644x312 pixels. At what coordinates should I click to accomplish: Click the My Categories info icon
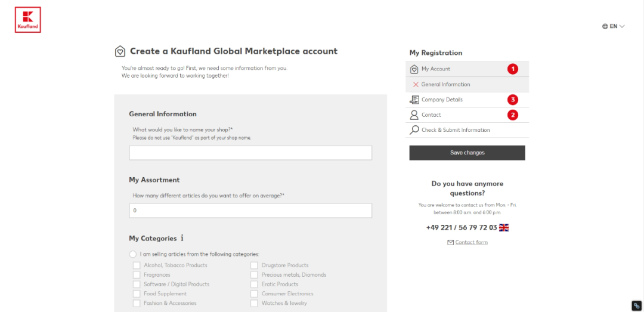[x=182, y=238]
